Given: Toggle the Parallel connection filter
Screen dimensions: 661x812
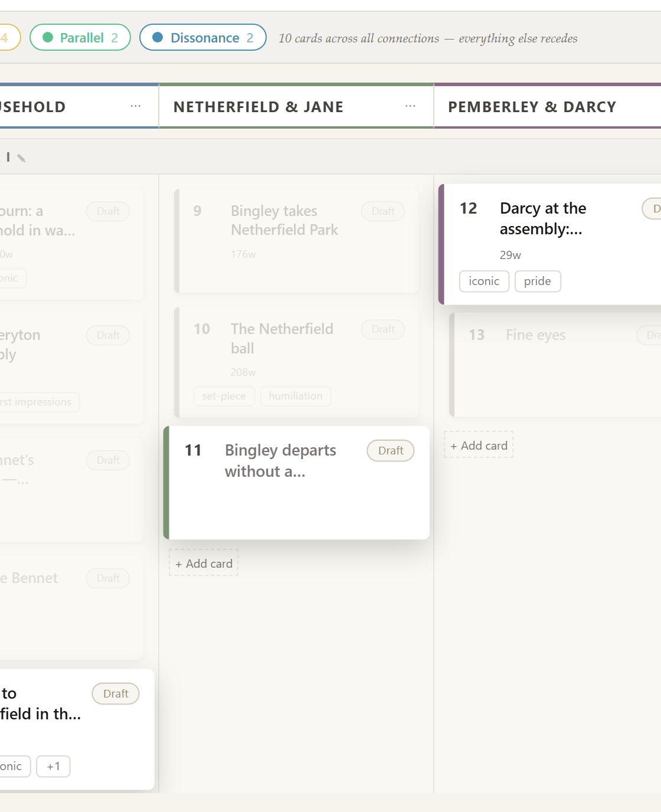Looking at the screenshot, I should coord(80,37).
